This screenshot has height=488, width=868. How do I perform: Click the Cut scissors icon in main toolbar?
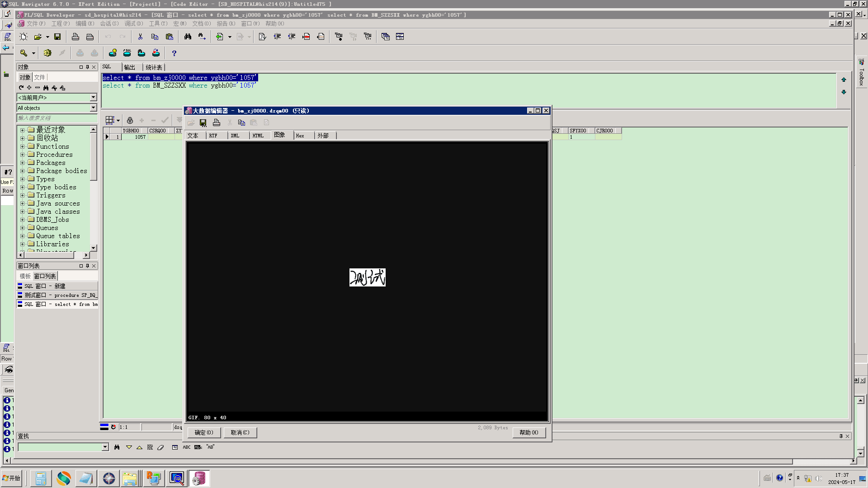coord(140,37)
